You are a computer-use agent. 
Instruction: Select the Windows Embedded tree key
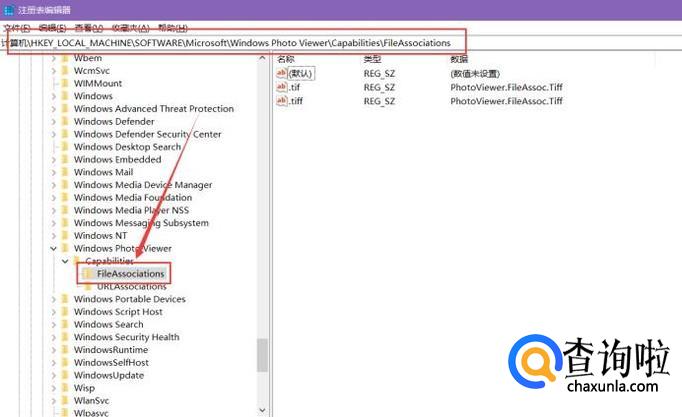point(117,160)
